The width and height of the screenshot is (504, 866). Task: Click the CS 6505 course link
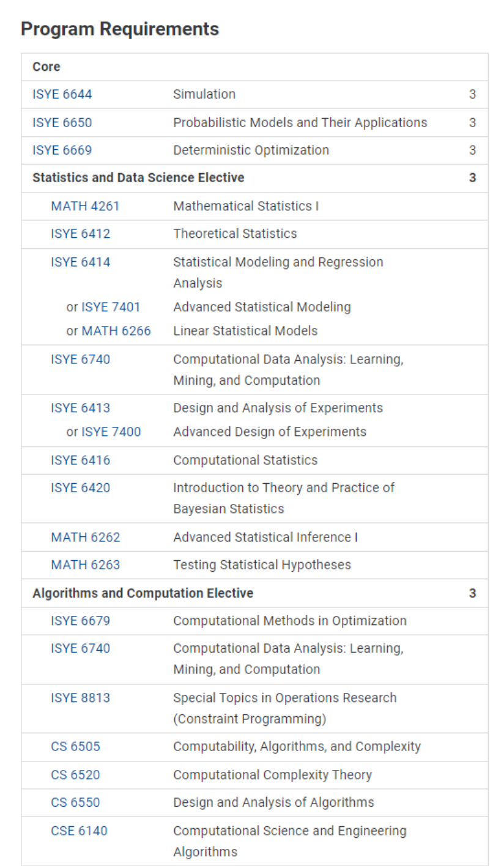[x=75, y=747]
